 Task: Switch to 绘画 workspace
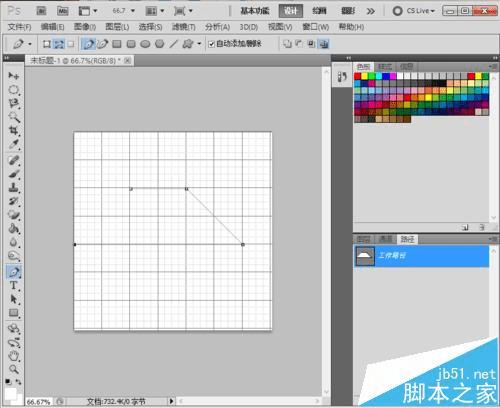coord(319,11)
